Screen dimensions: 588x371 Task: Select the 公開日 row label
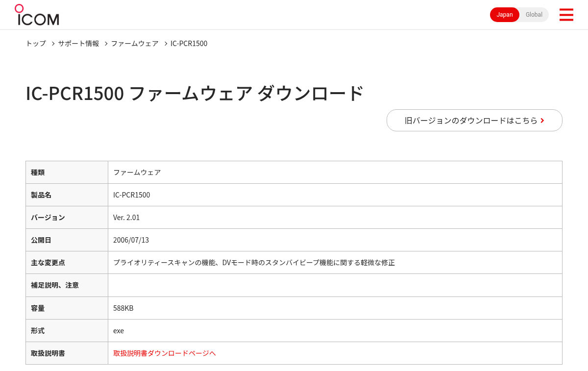[x=41, y=240]
